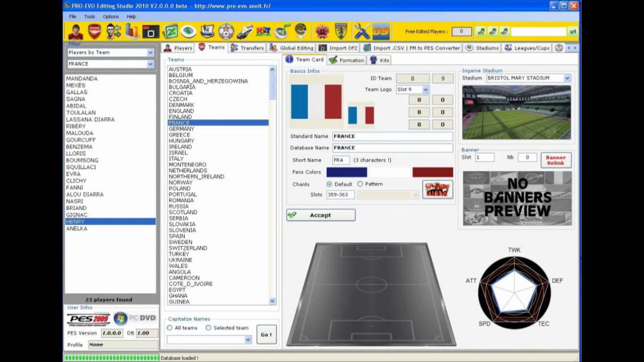Click the soccer ball toolbar icon
The height and width of the screenshot is (362, 644).
[x=226, y=32]
